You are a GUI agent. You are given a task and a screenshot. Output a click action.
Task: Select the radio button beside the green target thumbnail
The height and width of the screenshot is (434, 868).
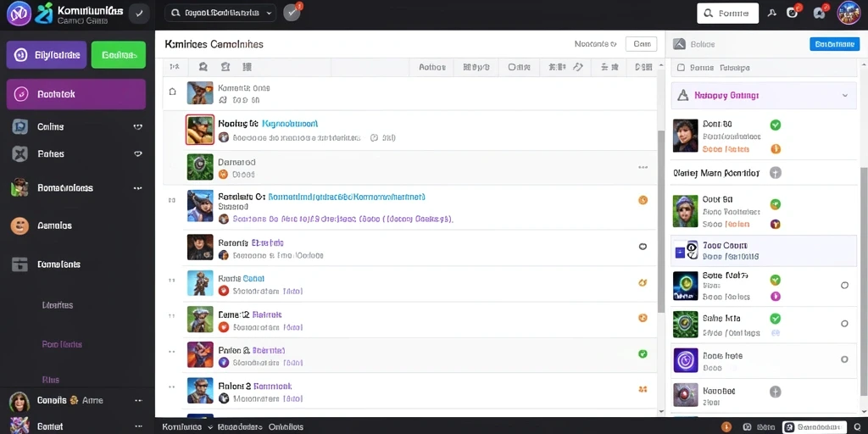[844, 323]
